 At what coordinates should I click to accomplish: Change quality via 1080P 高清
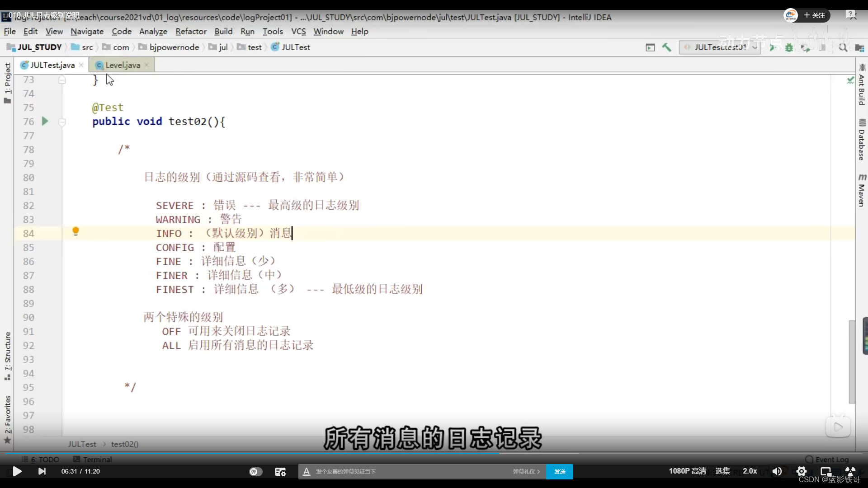coord(687,471)
